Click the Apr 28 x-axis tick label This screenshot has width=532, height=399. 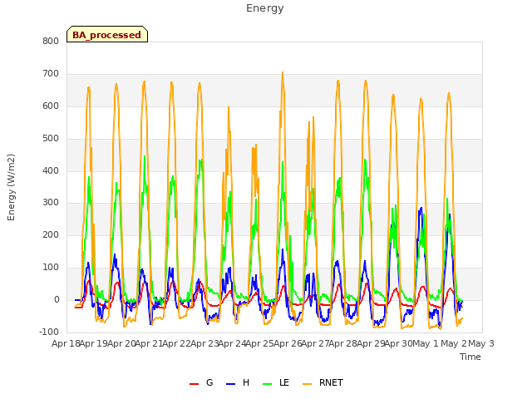click(343, 343)
